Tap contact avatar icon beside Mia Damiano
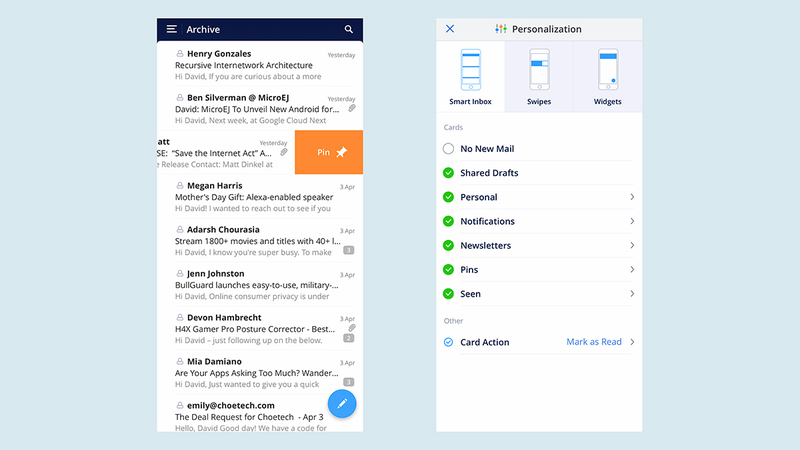800x450 pixels. tap(180, 361)
